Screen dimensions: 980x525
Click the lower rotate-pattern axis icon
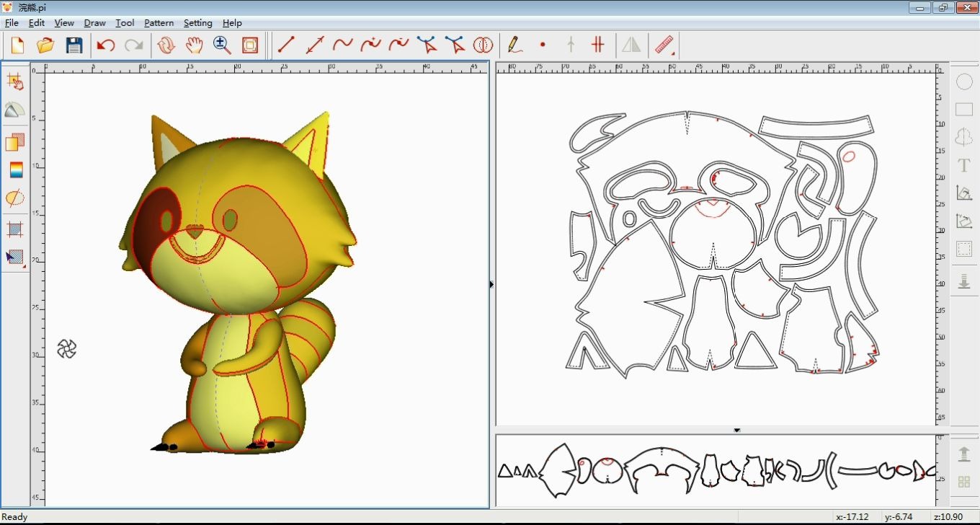964,221
